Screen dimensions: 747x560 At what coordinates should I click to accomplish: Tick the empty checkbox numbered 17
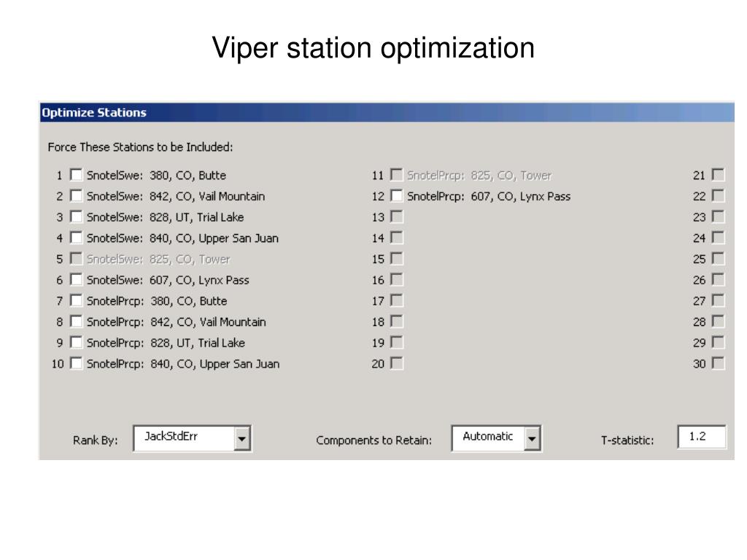click(396, 300)
